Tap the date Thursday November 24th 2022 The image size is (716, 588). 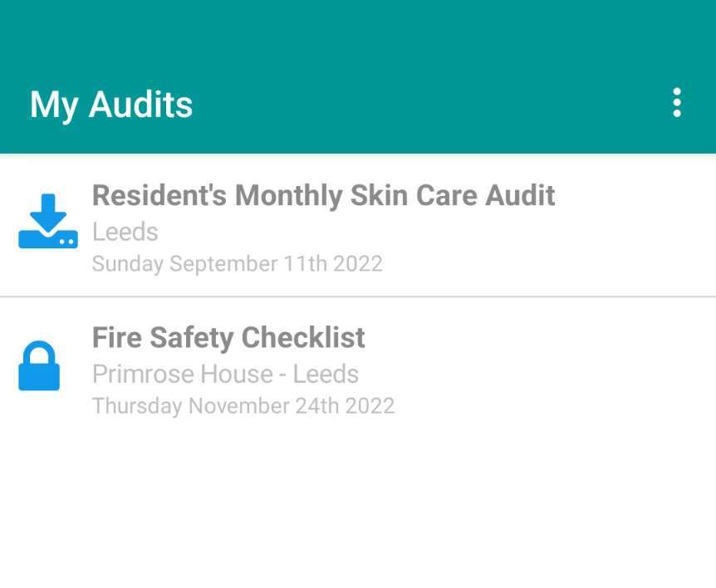243,405
